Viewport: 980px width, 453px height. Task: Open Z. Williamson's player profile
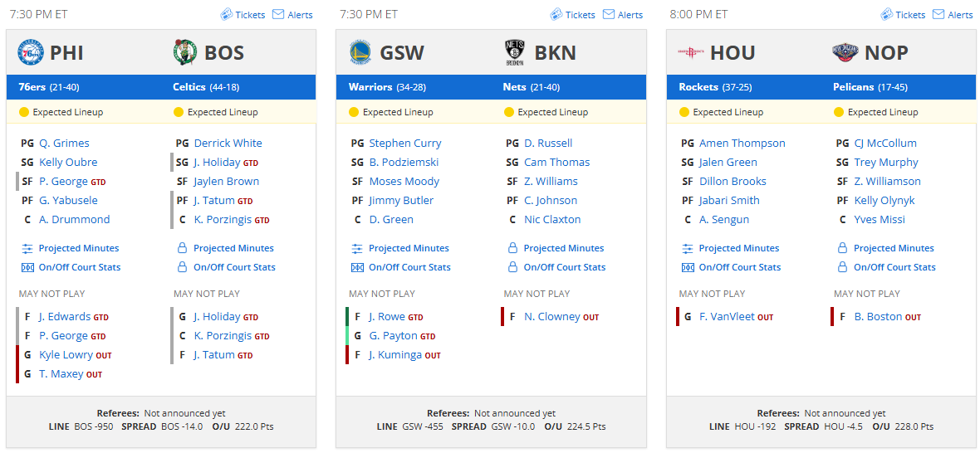point(887,182)
